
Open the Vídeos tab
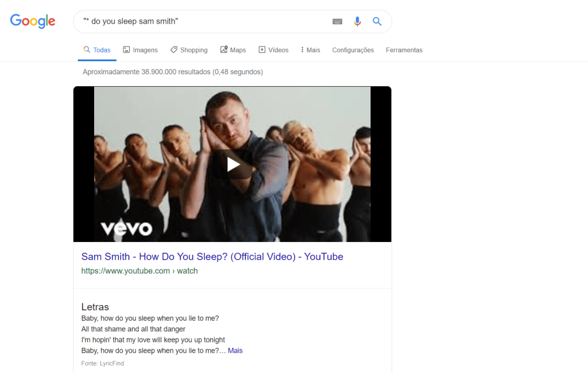pyautogui.click(x=273, y=50)
